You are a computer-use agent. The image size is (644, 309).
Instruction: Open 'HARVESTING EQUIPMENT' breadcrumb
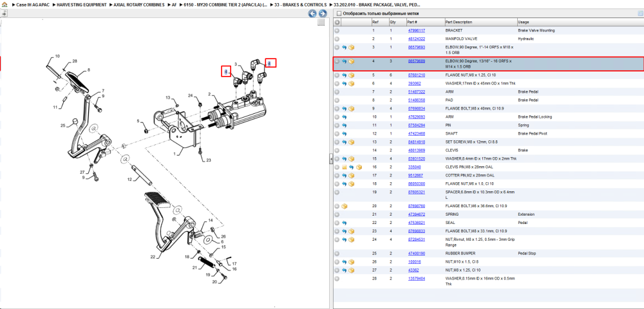82,5
